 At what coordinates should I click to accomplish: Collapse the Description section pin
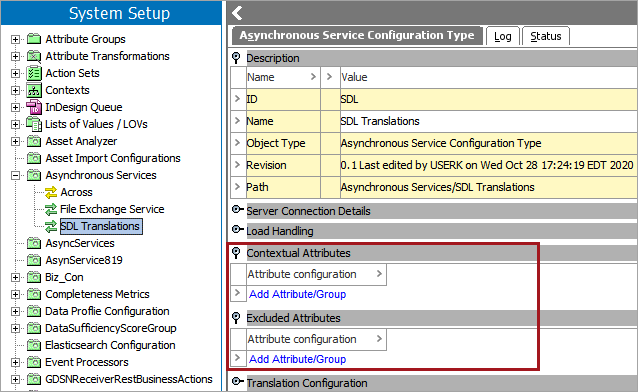click(x=236, y=58)
